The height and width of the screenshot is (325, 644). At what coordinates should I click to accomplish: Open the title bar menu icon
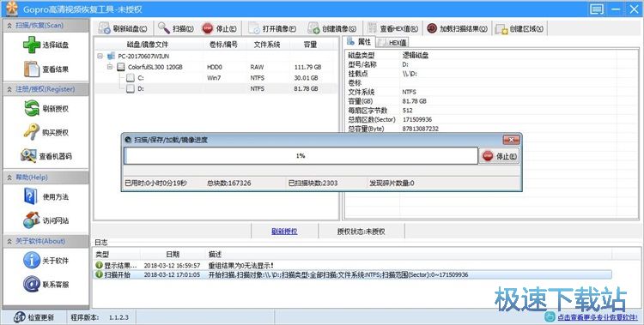coord(597,9)
